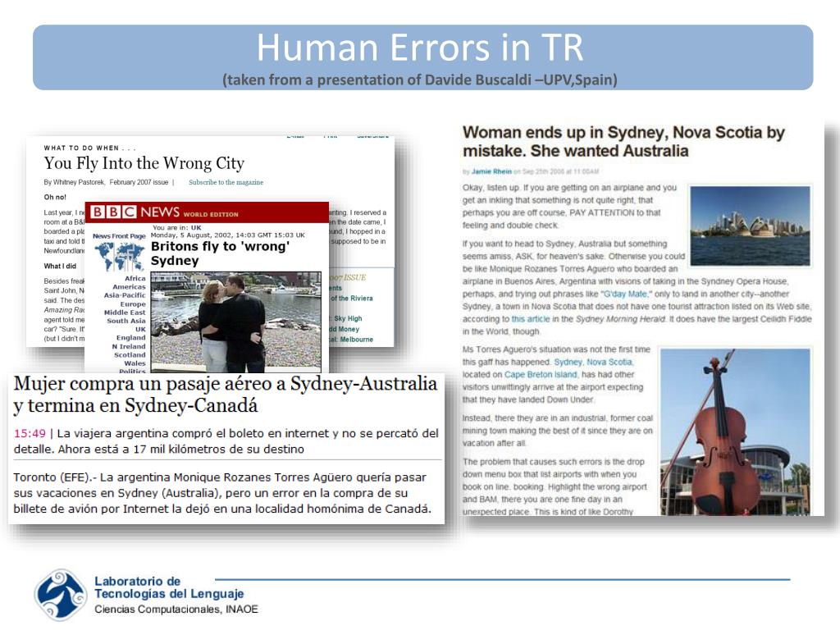Click the 'Woman ends up in Sydney, Nova Scotia' headline
Image resolution: width=840 pixels, height=630 pixels.
point(623,141)
